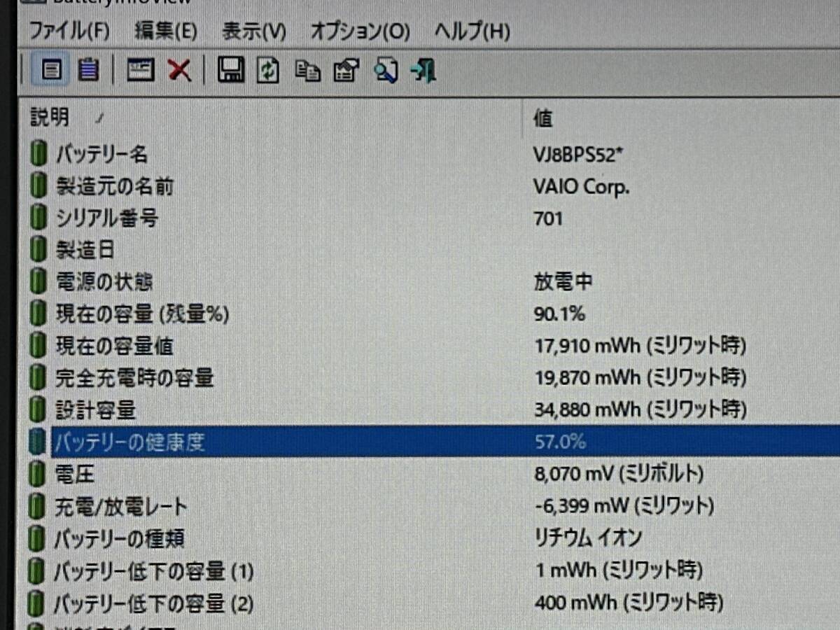Open the 表示(V) menu

click(x=254, y=31)
